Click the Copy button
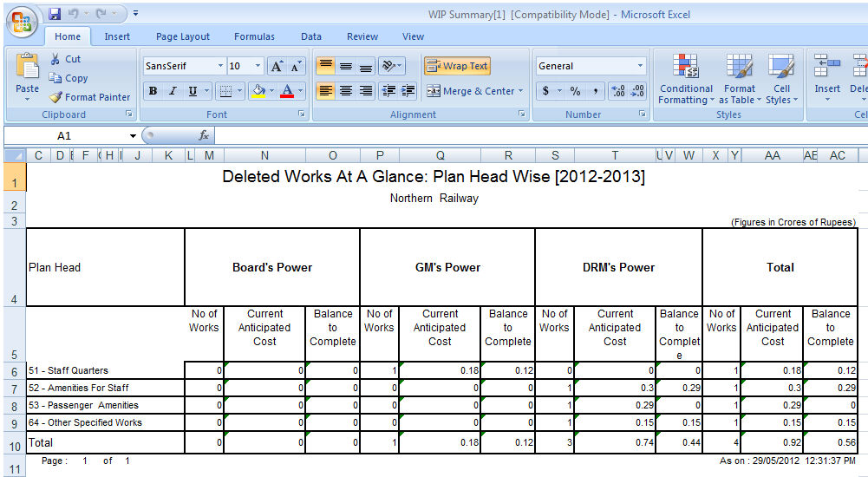Image resolution: width=868 pixels, height=477 pixels. [68, 78]
